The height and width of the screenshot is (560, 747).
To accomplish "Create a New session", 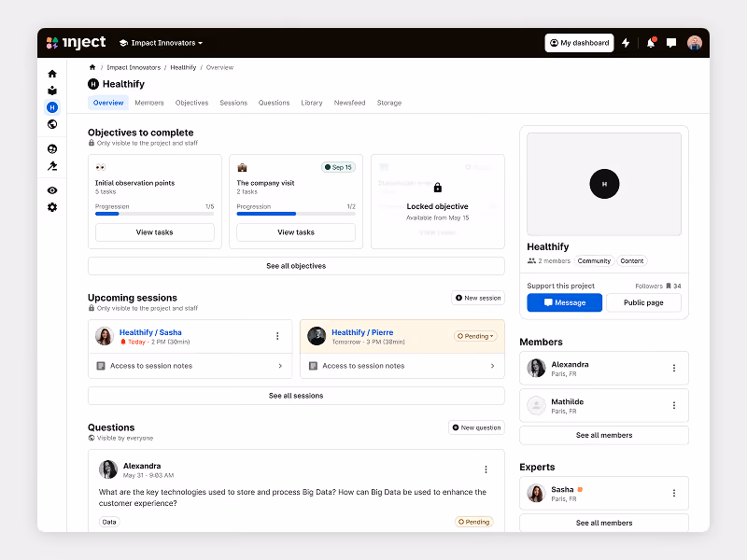I will click(478, 298).
